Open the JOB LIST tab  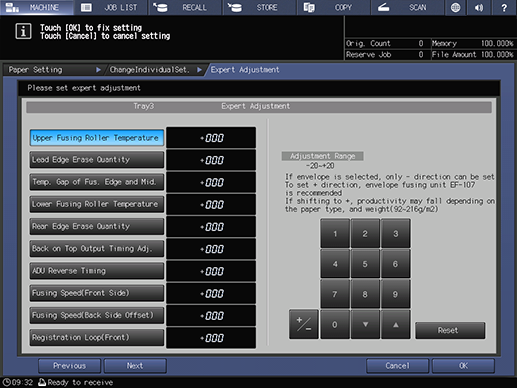(111, 7)
